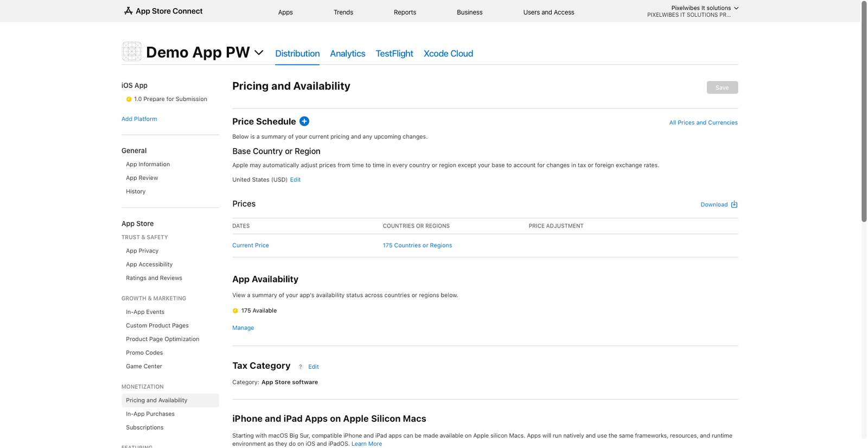Open History in sidebar
The width and height of the screenshot is (868, 448).
click(136, 191)
